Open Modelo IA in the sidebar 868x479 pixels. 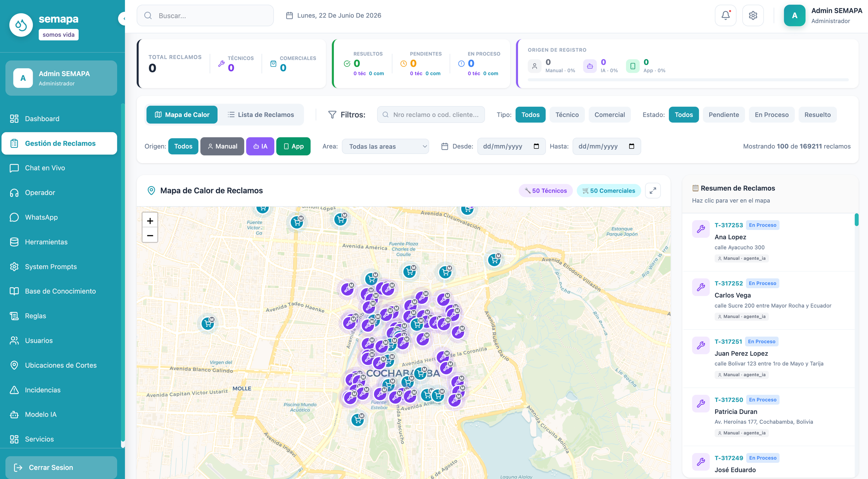click(x=59, y=414)
